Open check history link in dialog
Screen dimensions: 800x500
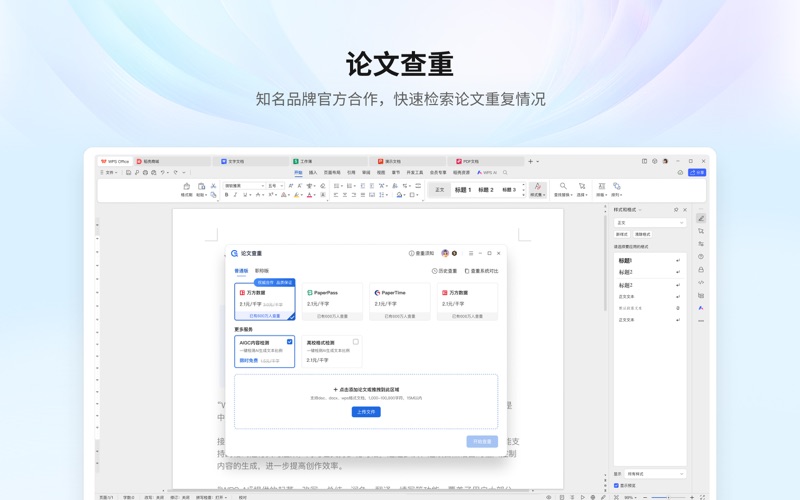(444, 271)
